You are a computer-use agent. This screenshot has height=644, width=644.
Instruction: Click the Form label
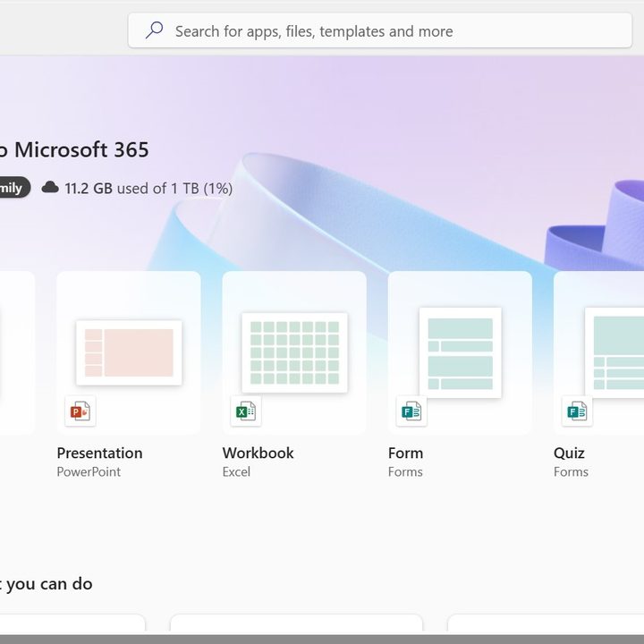point(405,453)
